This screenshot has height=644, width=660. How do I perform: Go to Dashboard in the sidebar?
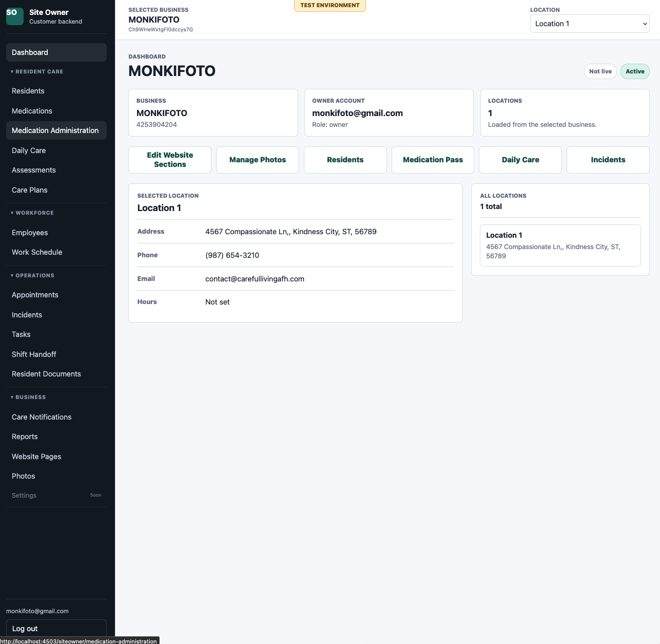(56, 52)
